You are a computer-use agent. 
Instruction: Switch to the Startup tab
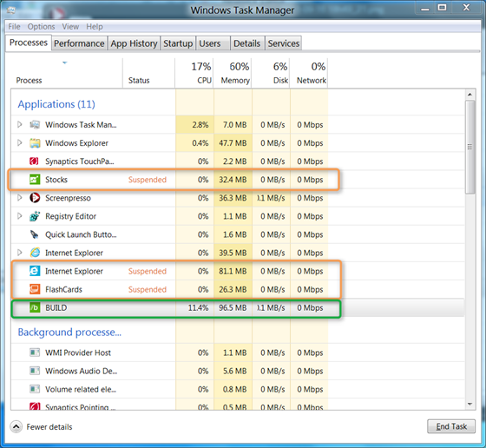(178, 43)
